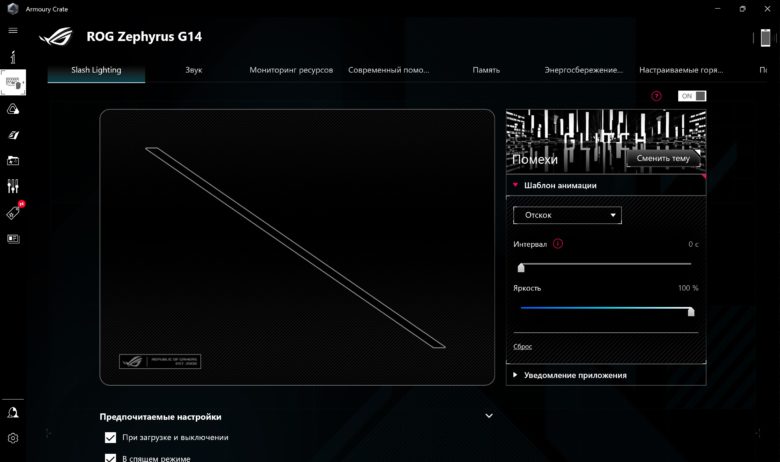Image resolution: width=780 pixels, height=462 pixels.
Task: Click the 100 % brightness value
Action: click(x=688, y=288)
